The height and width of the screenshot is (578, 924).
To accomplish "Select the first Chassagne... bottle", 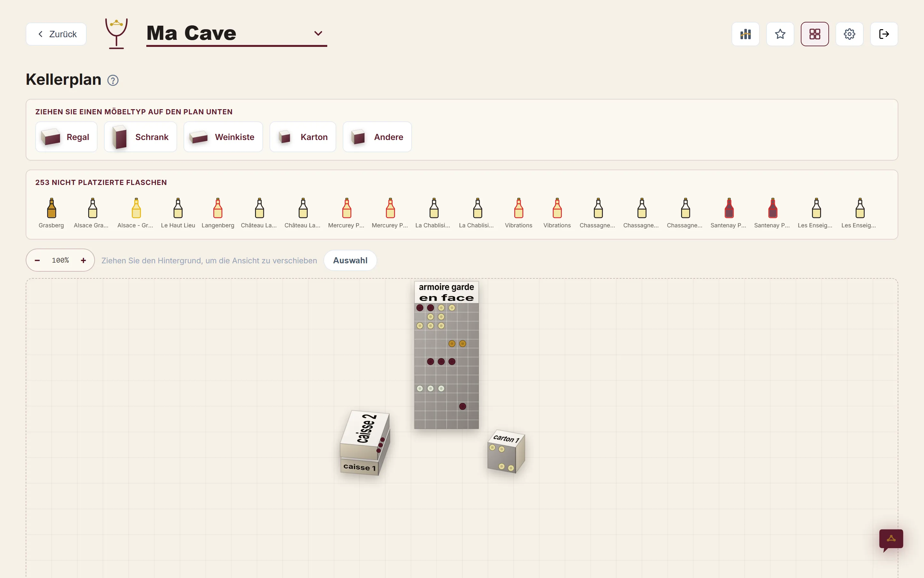I will pyautogui.click(x=597, y=213).
